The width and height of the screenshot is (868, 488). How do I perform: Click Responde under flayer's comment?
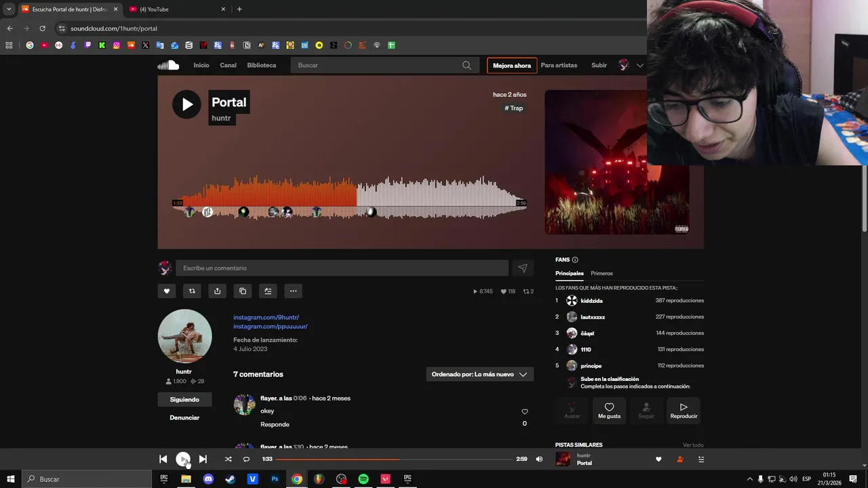click(275, 424)
